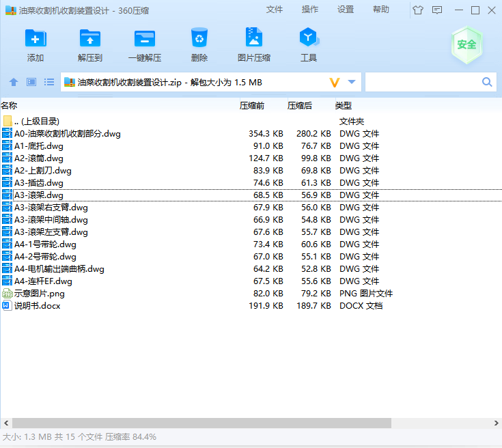Select the file A3-滚架.dwg
This screenshot has height=448, width=502.
pyautogui.click(x=39, y=195)
